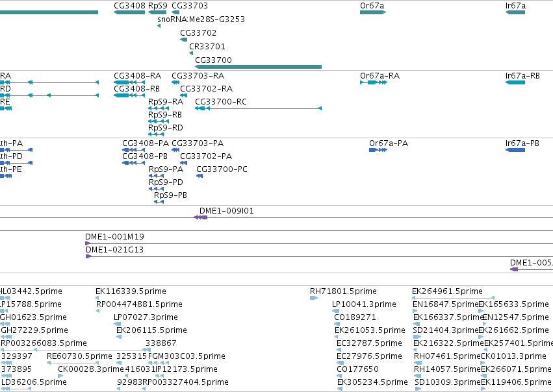The width and height of the screenshot is (553, 392).
Task: Click the DME1-021G13 clone label
Action: (x=114, y=250)
